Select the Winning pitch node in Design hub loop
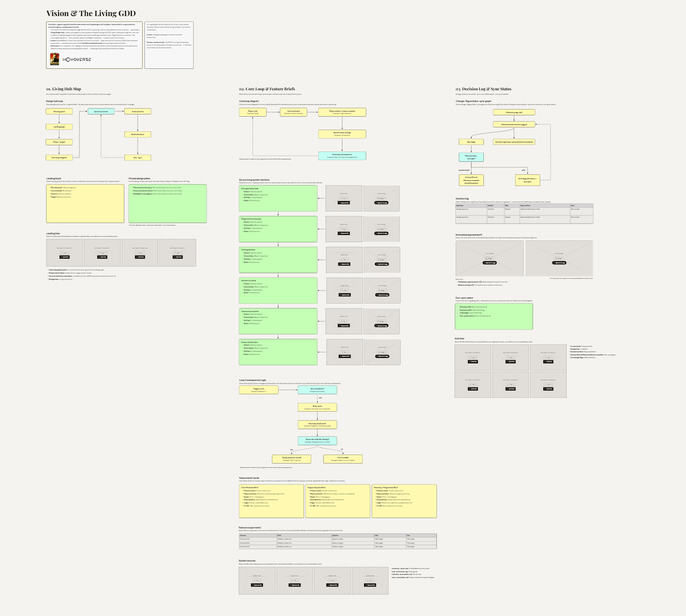Image resolution: width=686 pixels, height=616 pixels. (x=59, y=112)
